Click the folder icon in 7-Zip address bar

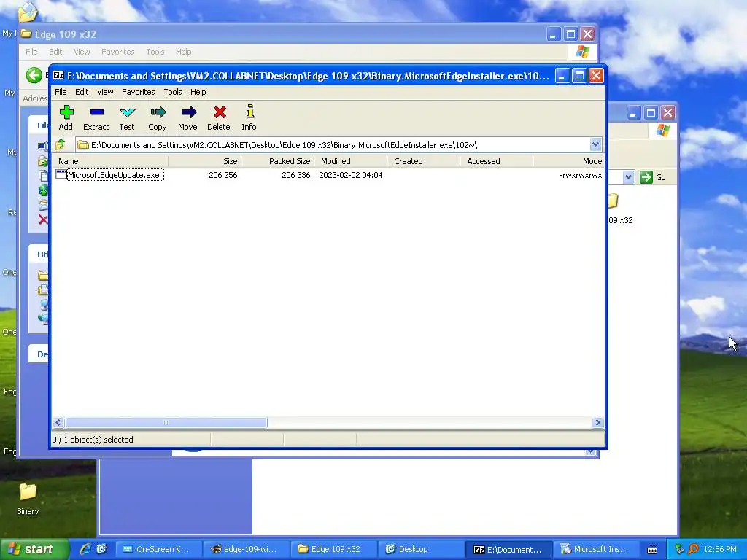coord(83,145)
